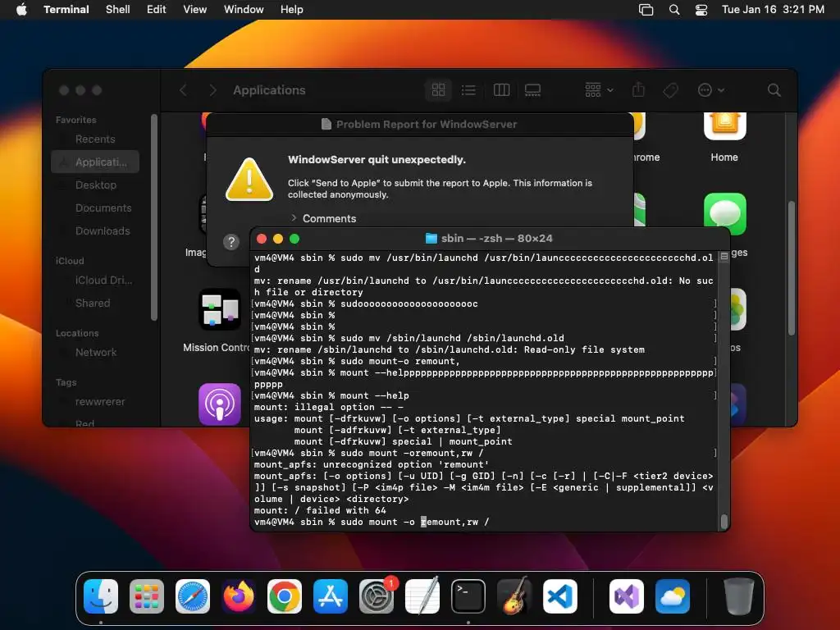Viewport: 840px width, 630px height.
Task: Click the date and time in menu bar
Action: (x=773, y=10)
